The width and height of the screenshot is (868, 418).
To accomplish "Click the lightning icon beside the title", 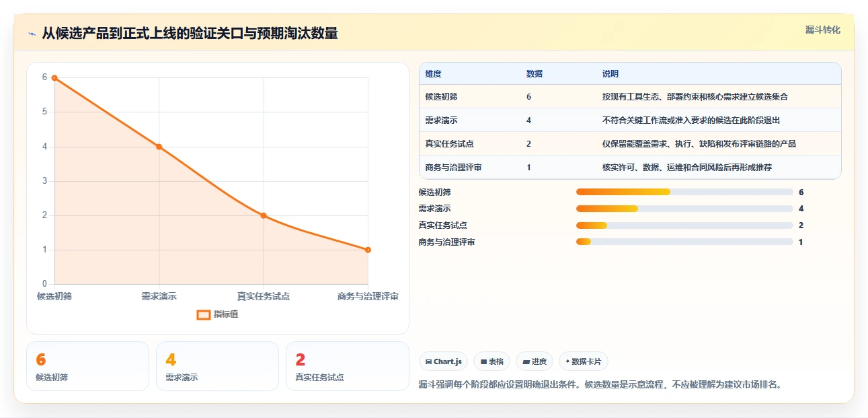I will (32, 34).
